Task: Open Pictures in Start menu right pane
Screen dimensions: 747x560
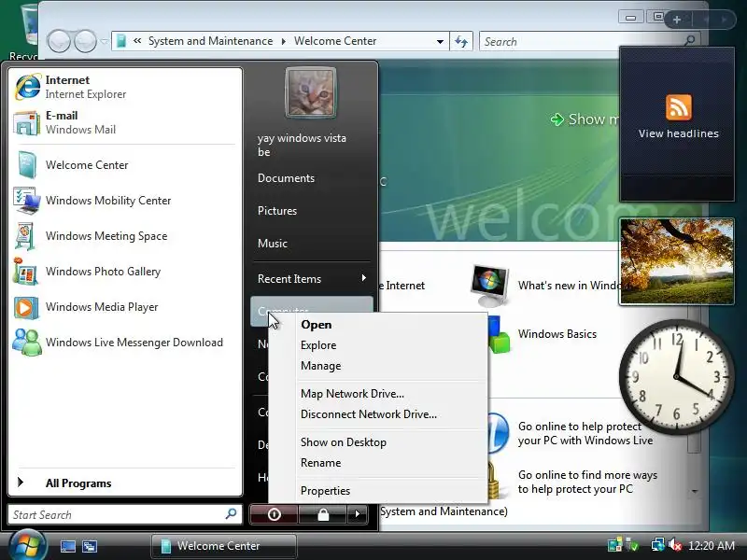Action: point(277,211)
